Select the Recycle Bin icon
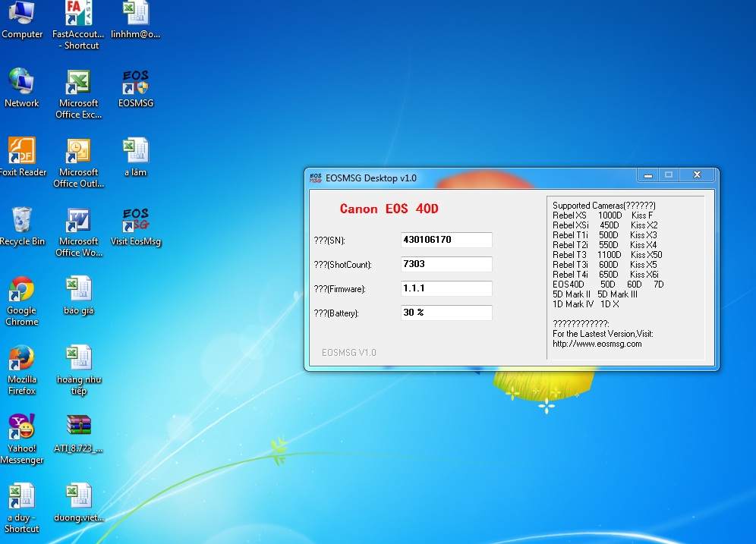The height and width of the screenshot is (544, 756). [22, 226]
